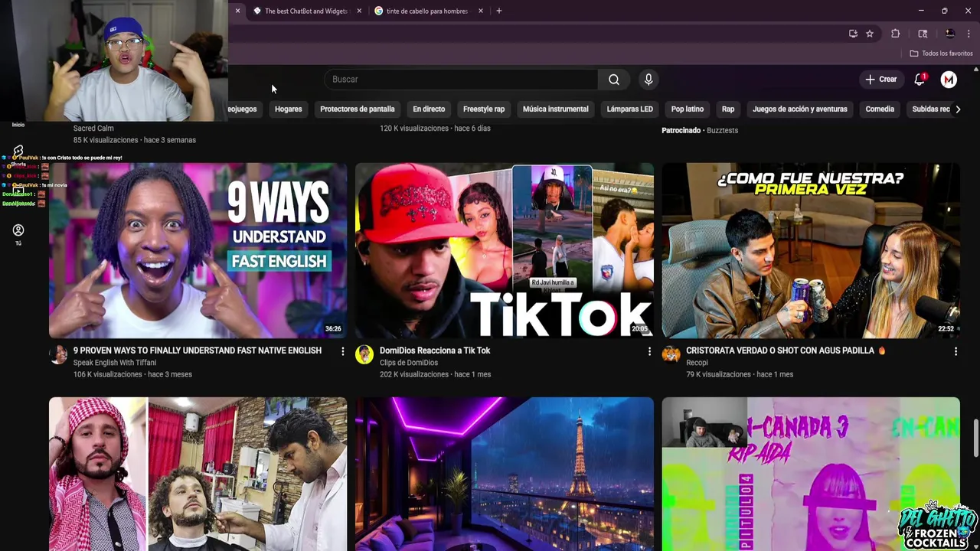Bookmark this page with the star icon
Image resolution: width=980 pixels, height=551 pixels.
coord(870,34)
